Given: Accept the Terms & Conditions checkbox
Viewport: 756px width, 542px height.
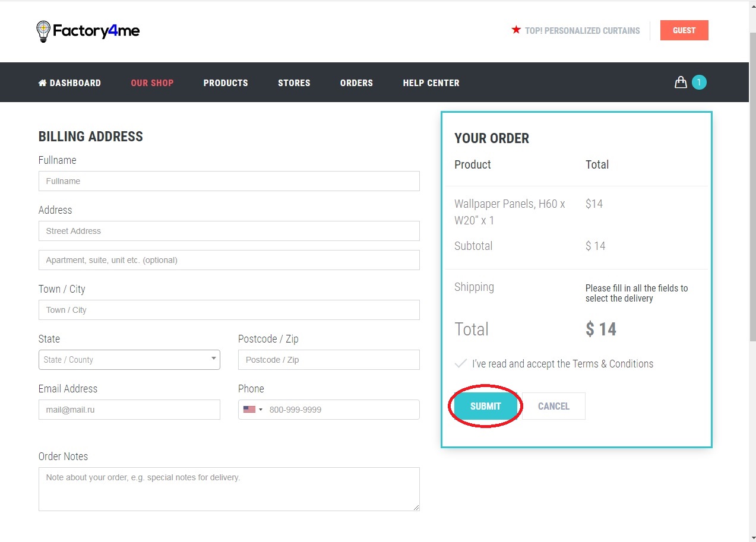Looking at the screenshot, I should 460,363.
